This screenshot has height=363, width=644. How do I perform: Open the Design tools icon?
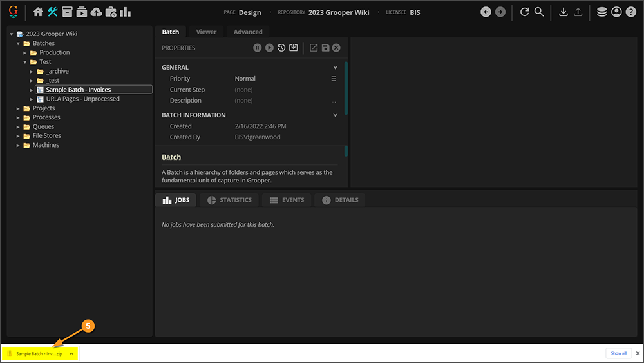pos(53,12)
